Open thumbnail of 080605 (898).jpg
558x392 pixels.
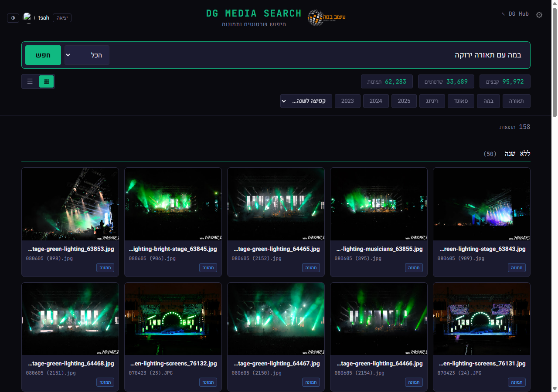[x=70, y=204]
